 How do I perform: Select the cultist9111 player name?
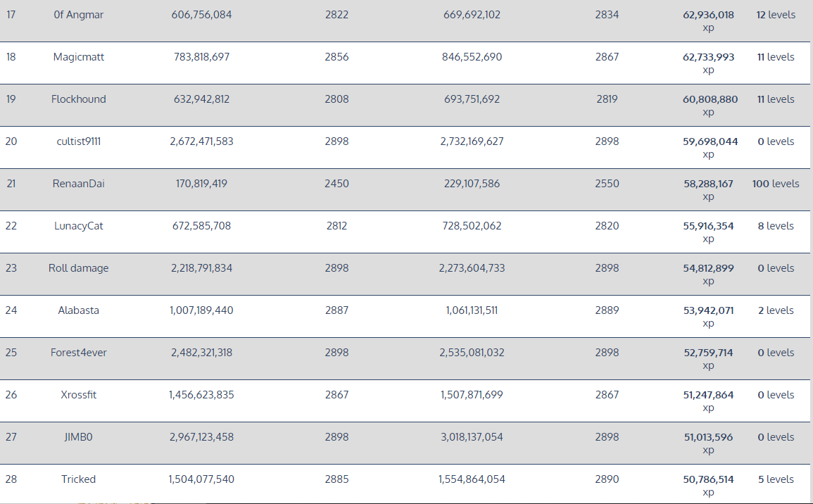click(78, 141)
